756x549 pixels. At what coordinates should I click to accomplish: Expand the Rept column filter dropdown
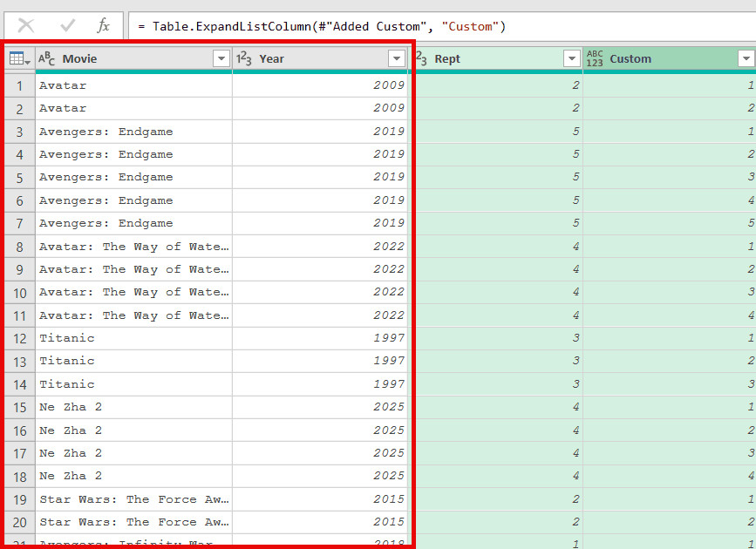click(572, 58)
